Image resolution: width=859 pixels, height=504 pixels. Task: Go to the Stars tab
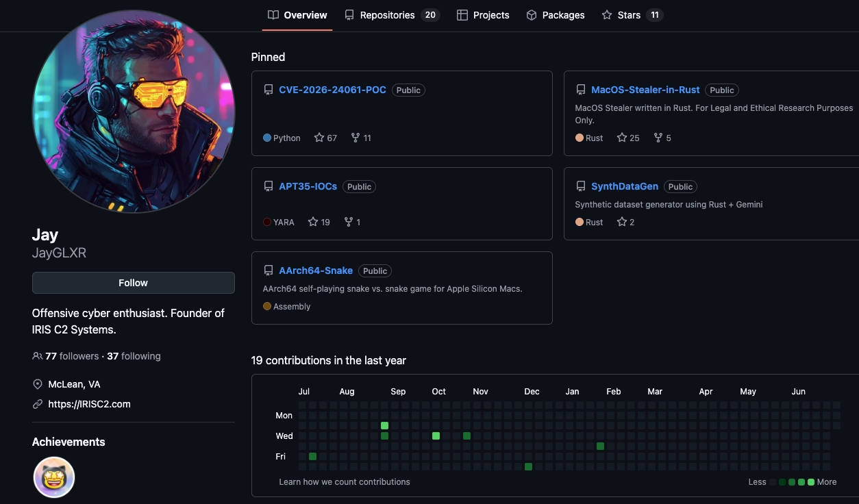tap(632, 15)
